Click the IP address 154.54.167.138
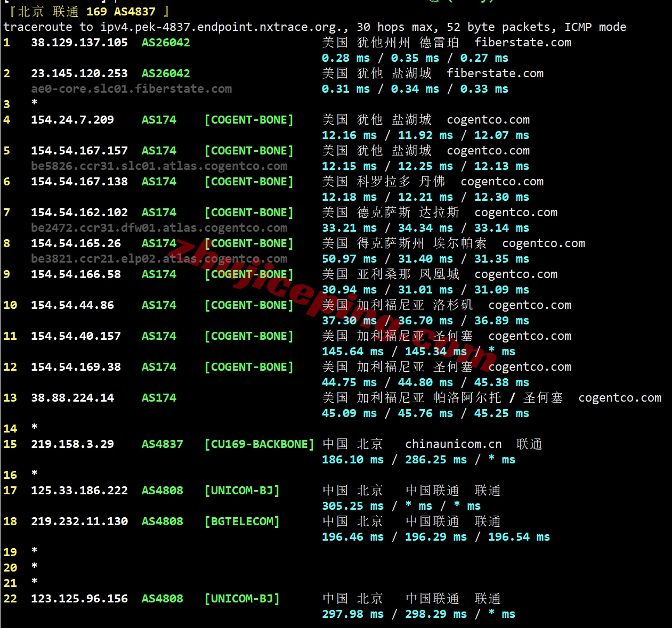Screen dimensions: 672x628 coord(79,182)
